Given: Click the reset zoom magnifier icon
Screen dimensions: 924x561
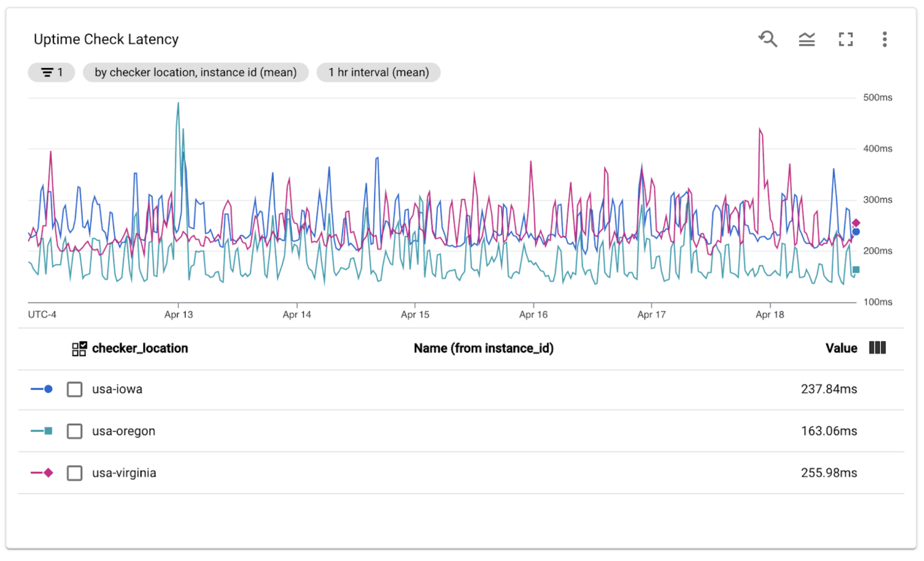Looking at the screenshot, I should click(x=768, y=39).
